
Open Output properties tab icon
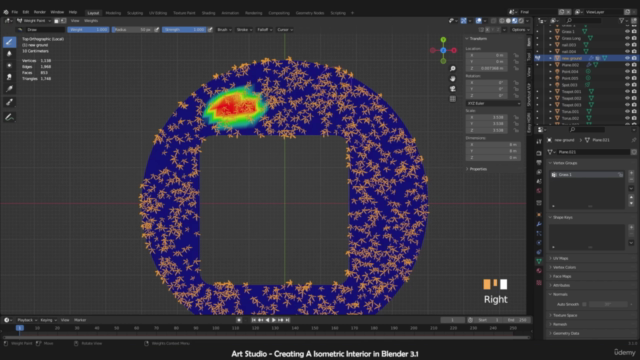[539, 163]
